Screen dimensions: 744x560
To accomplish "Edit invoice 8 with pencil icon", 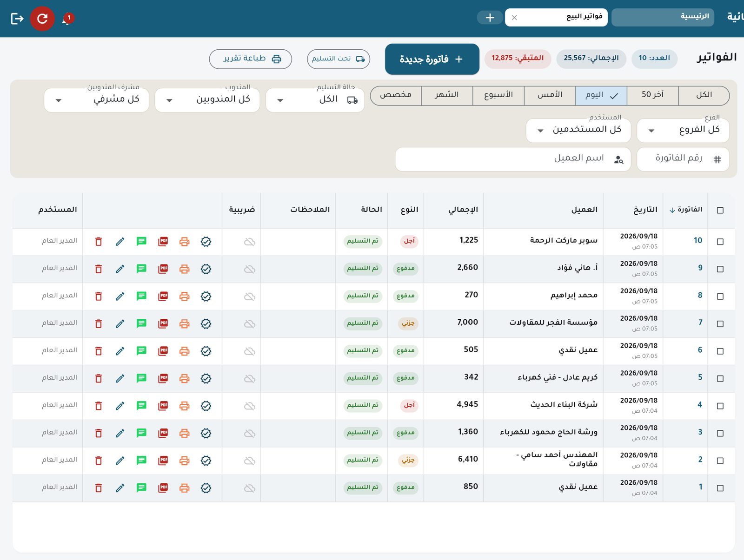I will 120,296.
